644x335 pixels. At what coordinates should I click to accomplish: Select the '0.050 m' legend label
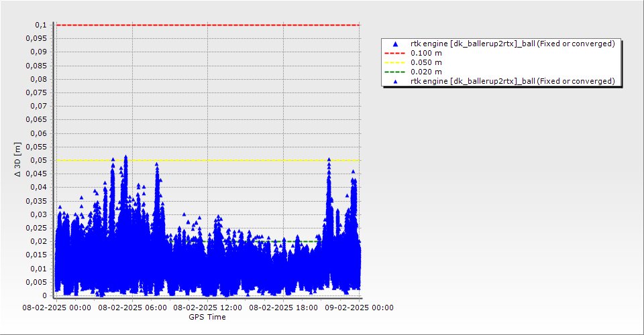click(x=427, y=63)
